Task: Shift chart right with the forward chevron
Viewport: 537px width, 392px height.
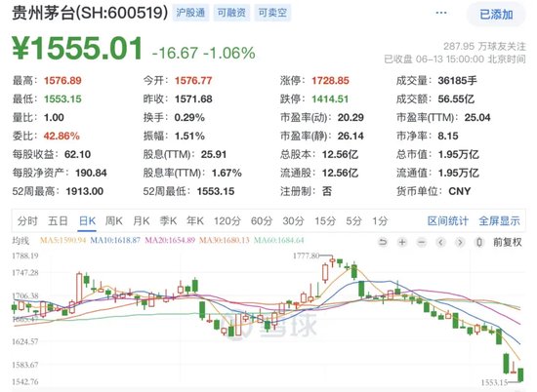Action: [x=460, y=242]
